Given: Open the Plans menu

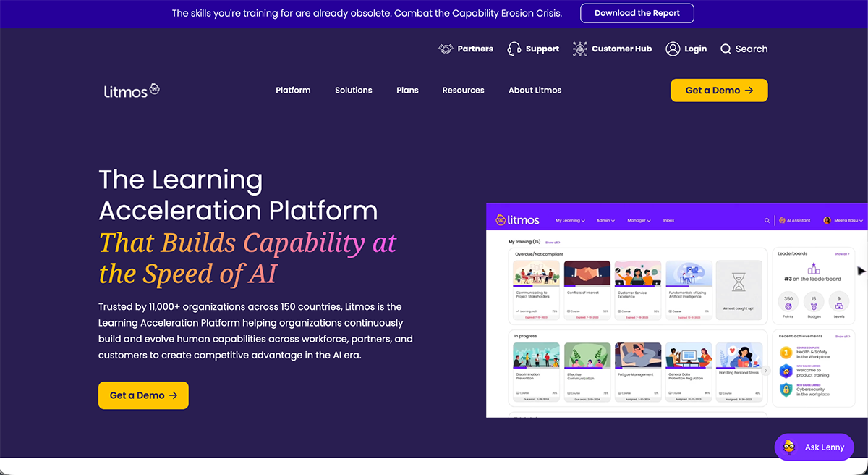Looking at the screenshot, I should 407,91.
